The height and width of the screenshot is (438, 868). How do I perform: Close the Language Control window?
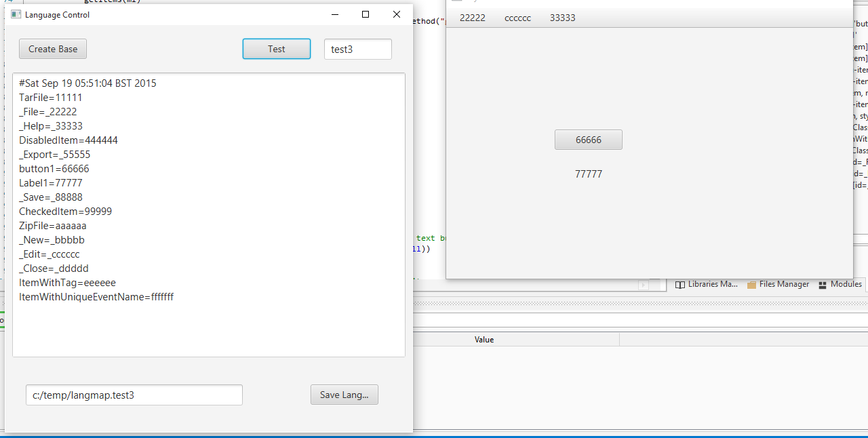click(x=397, y=14)
